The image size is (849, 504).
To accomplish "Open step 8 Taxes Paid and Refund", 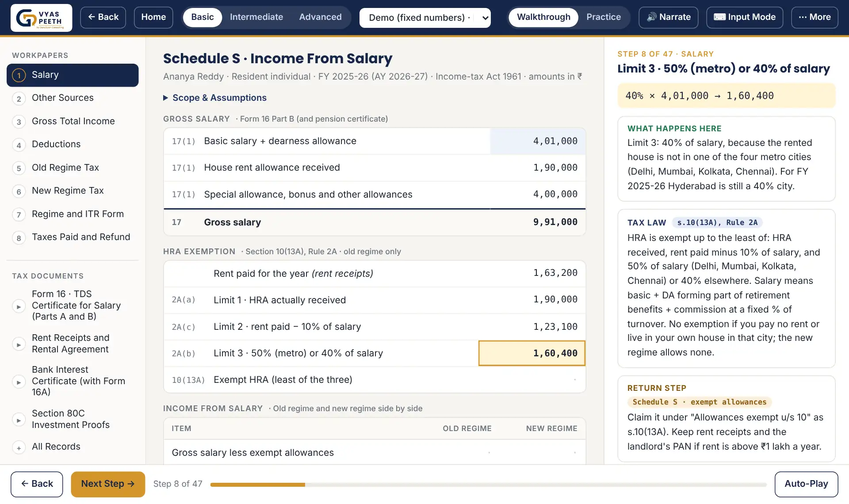I will click(x=73, y=237).
